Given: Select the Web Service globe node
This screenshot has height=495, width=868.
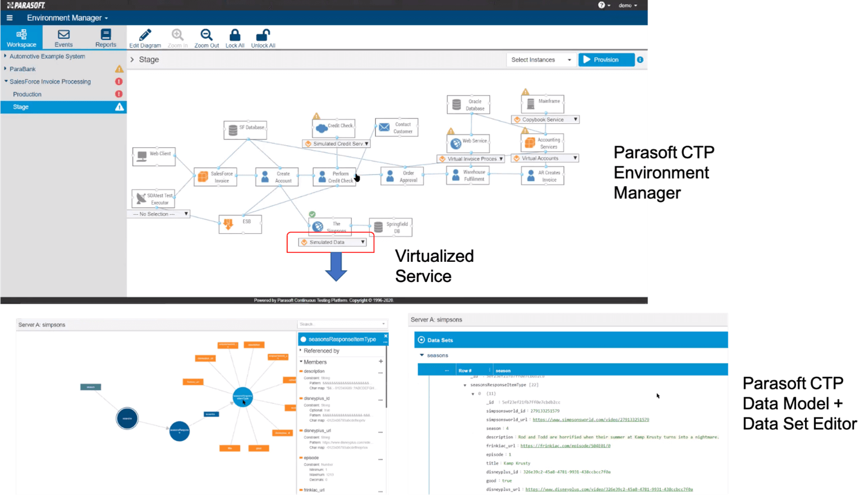Looking at the screenshot, I should 469,143.
